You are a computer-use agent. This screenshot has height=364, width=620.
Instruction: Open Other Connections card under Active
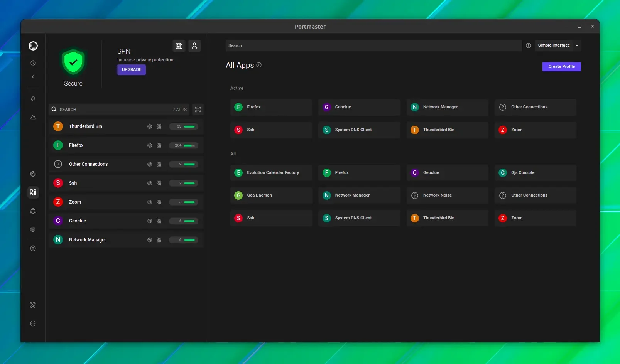tap(536, 107)
